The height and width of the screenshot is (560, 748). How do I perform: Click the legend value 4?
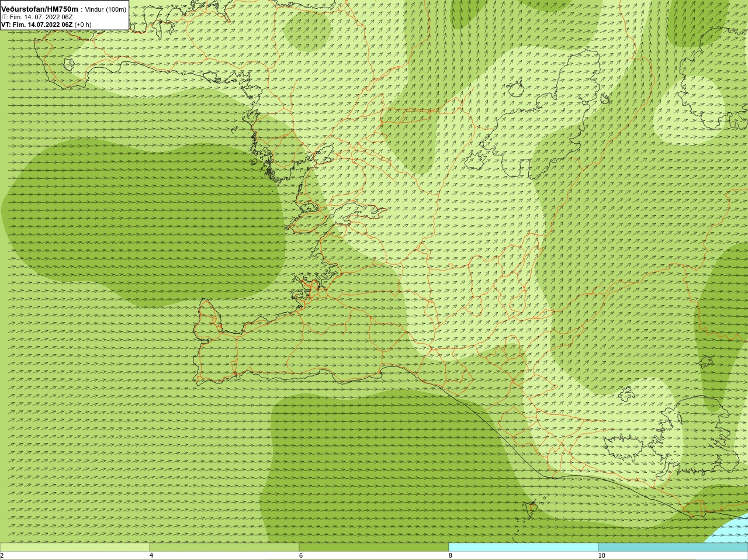tap(151, 556)
